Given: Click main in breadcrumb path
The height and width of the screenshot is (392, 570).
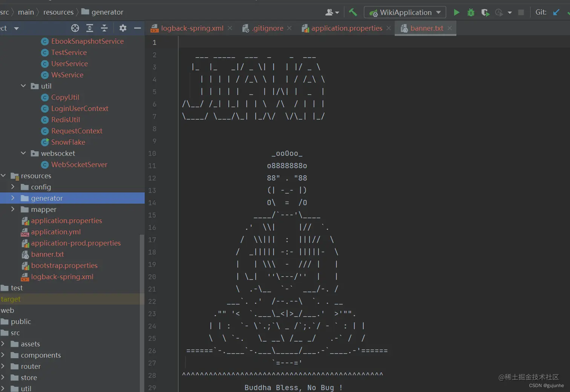Looking at the screenshot, I should (26, 12).
